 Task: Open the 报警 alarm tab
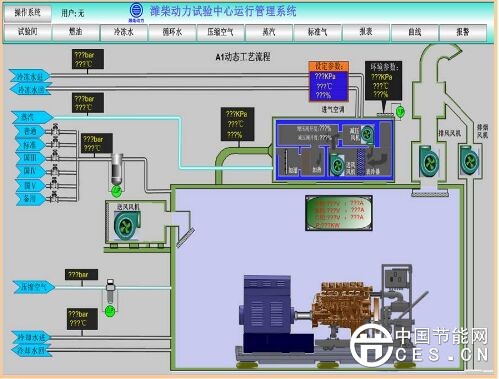(463, 32)
